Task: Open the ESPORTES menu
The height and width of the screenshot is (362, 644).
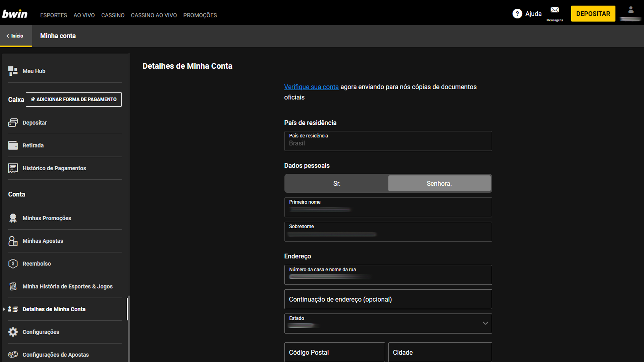Action: coord(54,15)
